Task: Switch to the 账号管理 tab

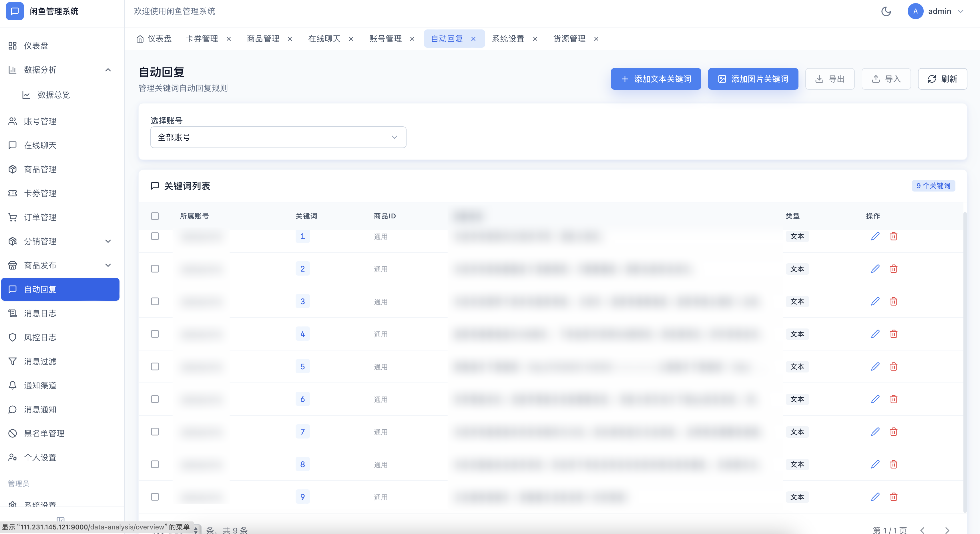Action: (385, 39)
